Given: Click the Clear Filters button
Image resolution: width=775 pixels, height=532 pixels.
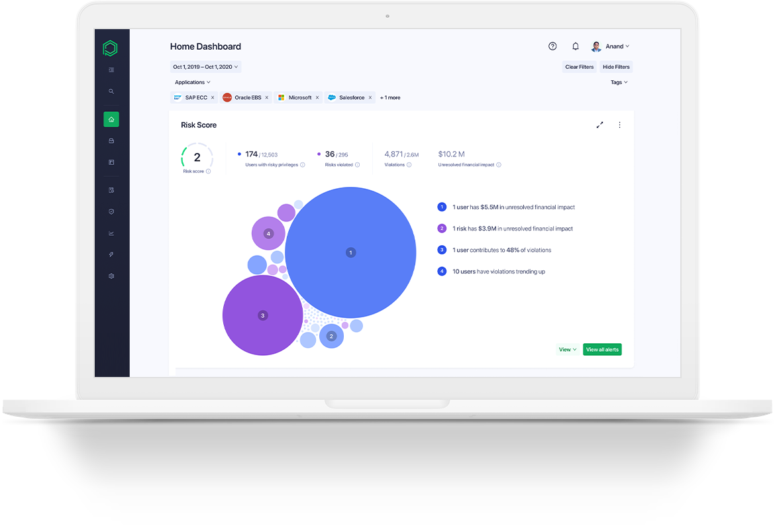Looking at the screenshot, I should click(x=579, y=66).
